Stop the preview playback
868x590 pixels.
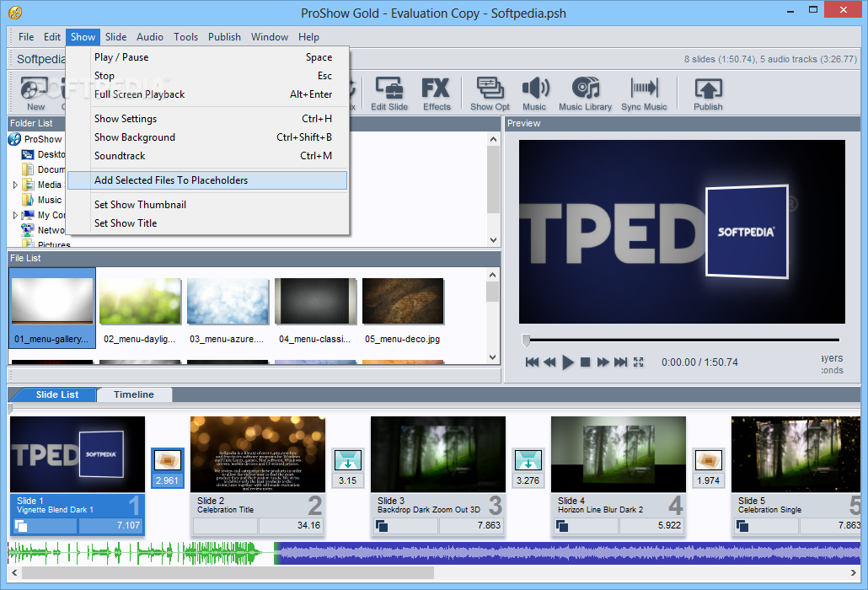click(585, 362)
